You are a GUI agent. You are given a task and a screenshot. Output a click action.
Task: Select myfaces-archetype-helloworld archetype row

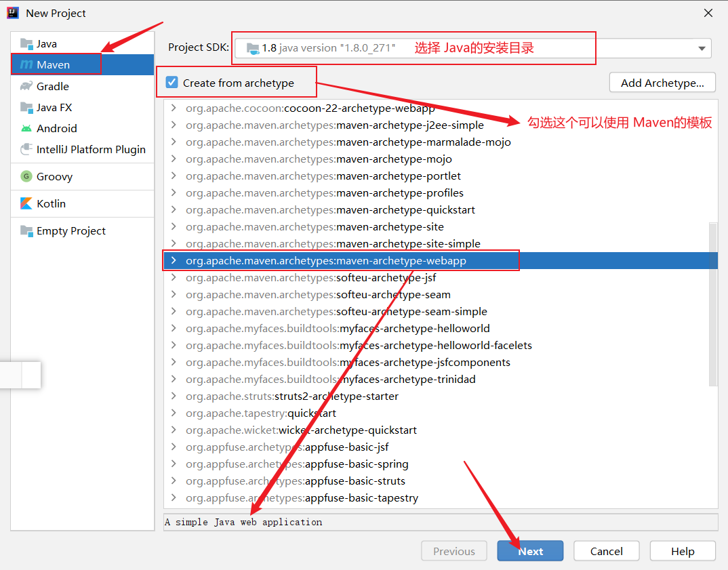441,328
